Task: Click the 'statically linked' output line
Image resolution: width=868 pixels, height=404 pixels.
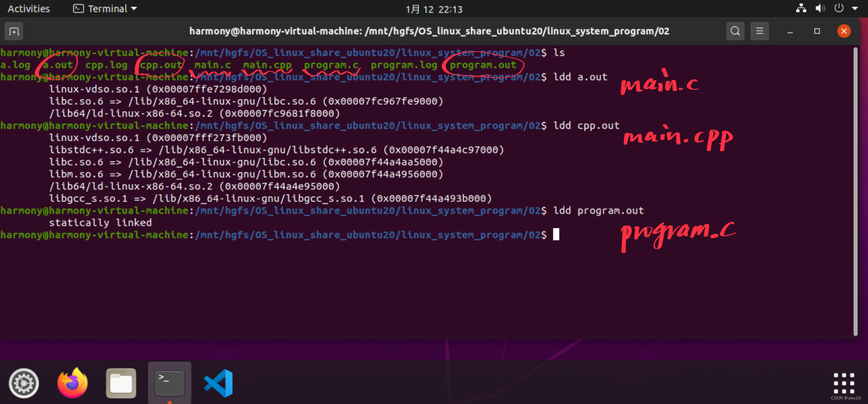Action: (101, 223)
